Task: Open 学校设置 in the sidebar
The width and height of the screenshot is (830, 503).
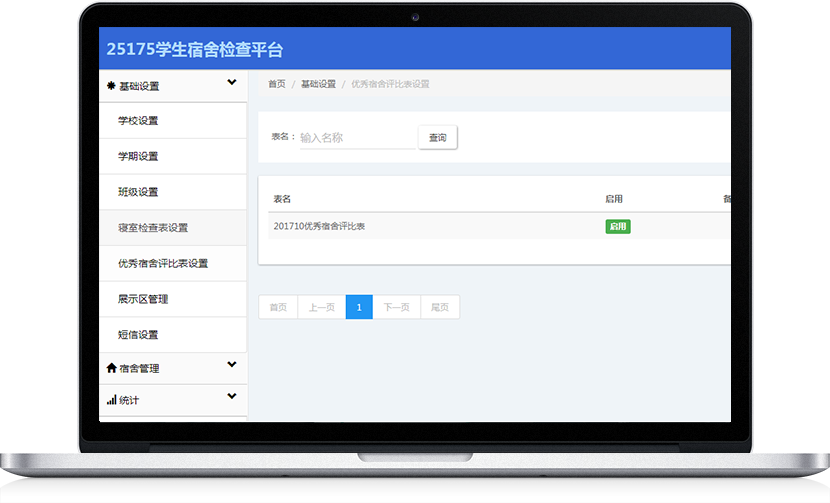Action: point(138,121)
